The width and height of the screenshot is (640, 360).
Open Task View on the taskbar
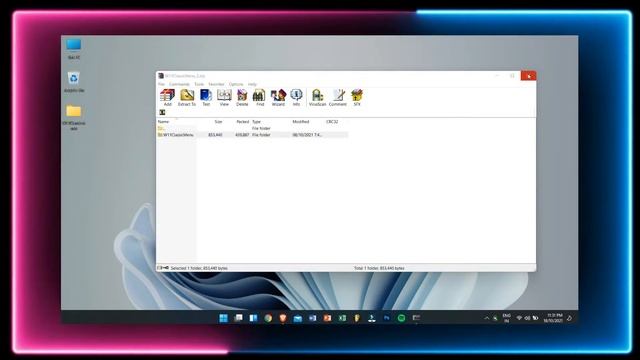point(238,318)
